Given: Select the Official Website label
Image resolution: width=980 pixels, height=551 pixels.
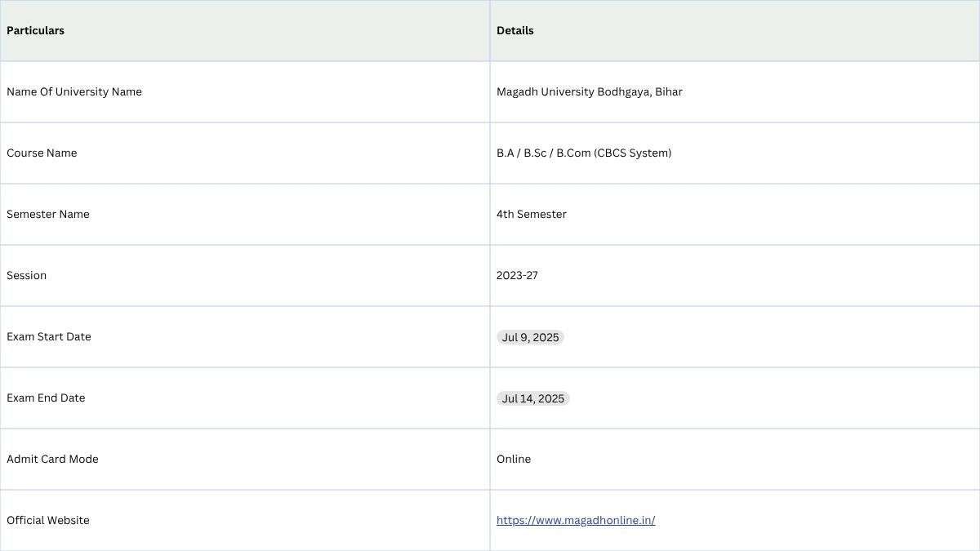Looking at the screenshot, I should 48,520.
